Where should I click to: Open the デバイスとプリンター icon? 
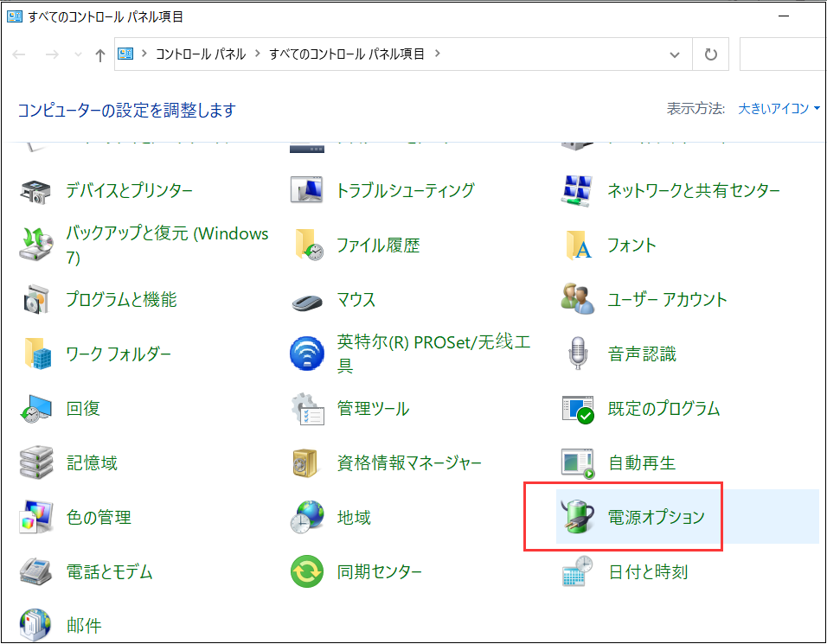(x=36, y=190)
